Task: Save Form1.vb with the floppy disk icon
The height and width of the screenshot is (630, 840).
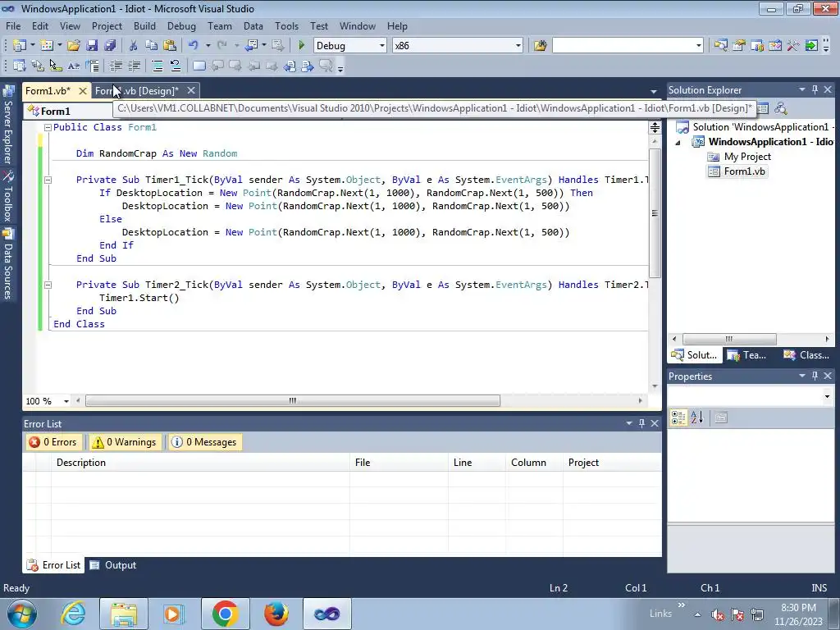Action: tap(92, 46)
